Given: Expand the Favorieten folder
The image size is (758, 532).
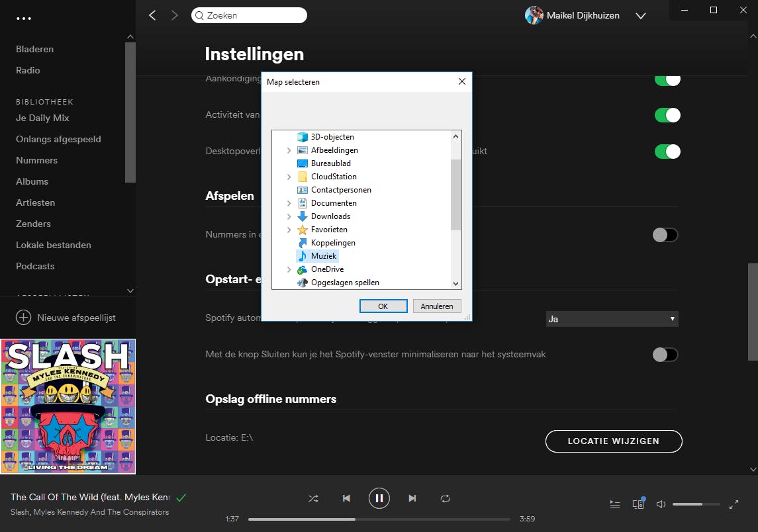Looking at the screenshot, I should (x=289, y=230).
